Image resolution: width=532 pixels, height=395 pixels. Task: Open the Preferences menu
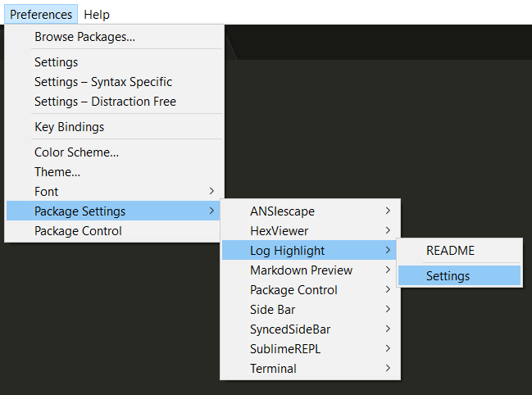tap(41, 14)
